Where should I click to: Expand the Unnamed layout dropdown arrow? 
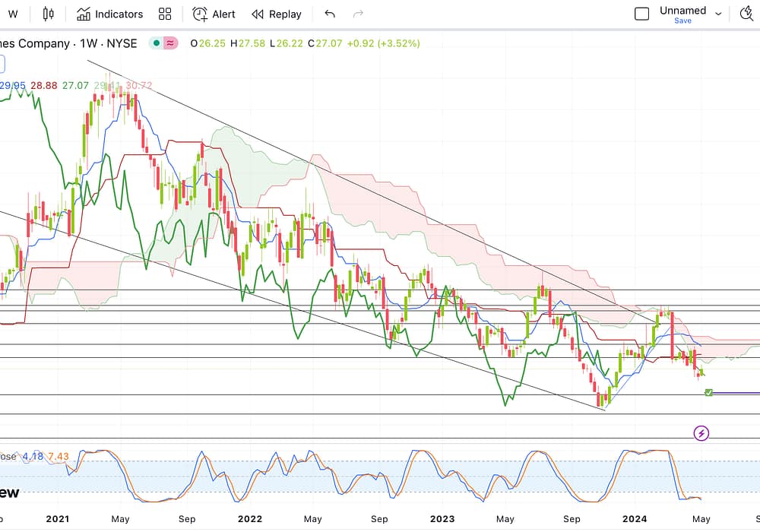click(718, 14)
